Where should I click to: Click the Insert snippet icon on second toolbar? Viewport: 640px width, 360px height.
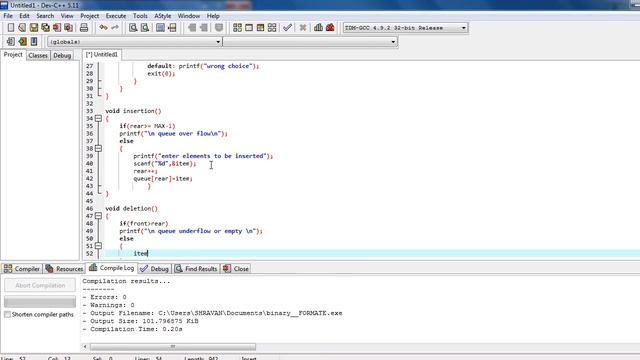click(11, 41)
